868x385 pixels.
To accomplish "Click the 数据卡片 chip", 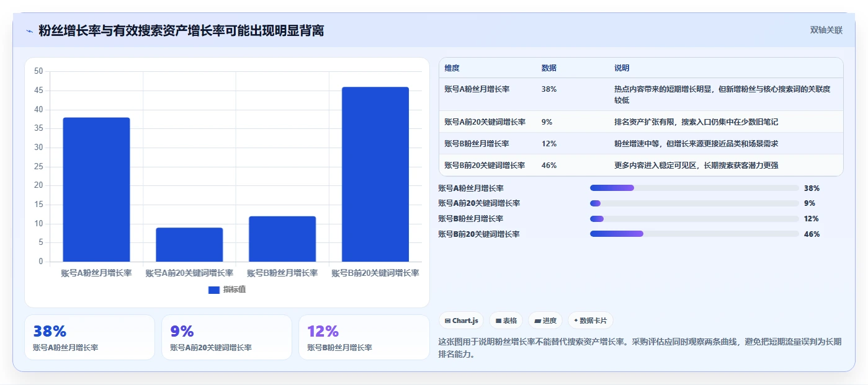I will tap(590, 321).
